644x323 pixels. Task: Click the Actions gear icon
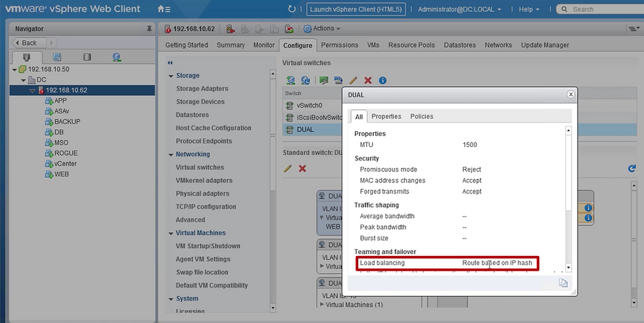point(308,29)
